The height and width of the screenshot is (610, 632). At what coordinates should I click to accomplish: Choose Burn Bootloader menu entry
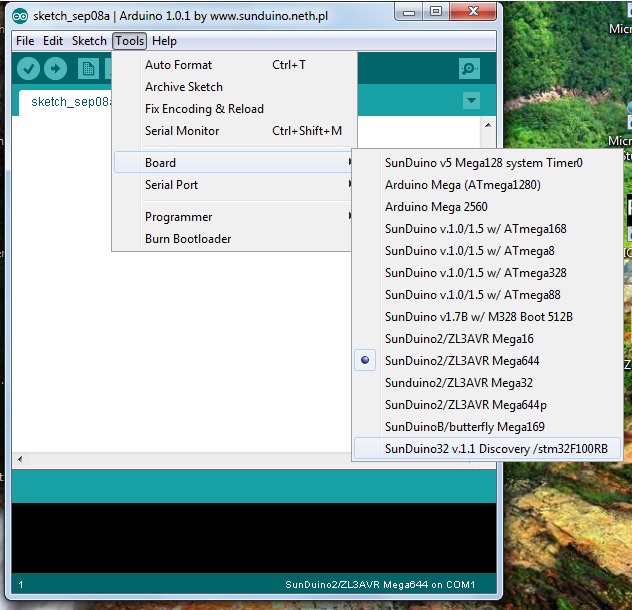tap(233, 239)
